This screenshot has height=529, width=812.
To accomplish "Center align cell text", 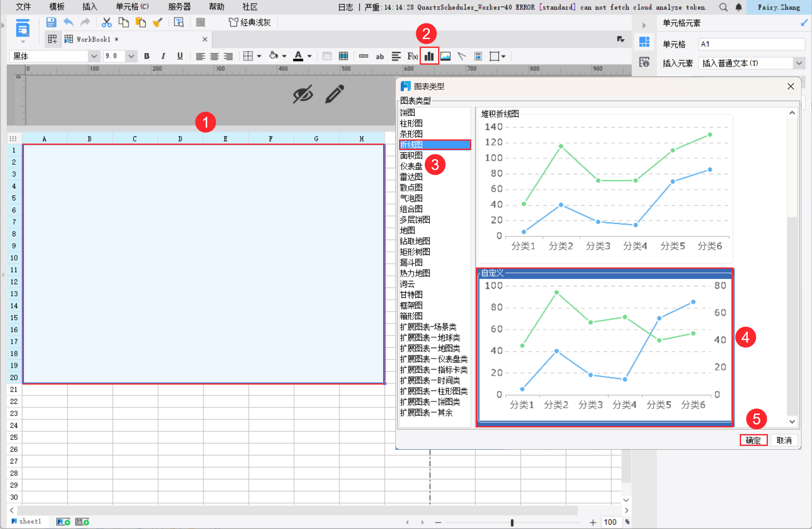I will point(214,56).
